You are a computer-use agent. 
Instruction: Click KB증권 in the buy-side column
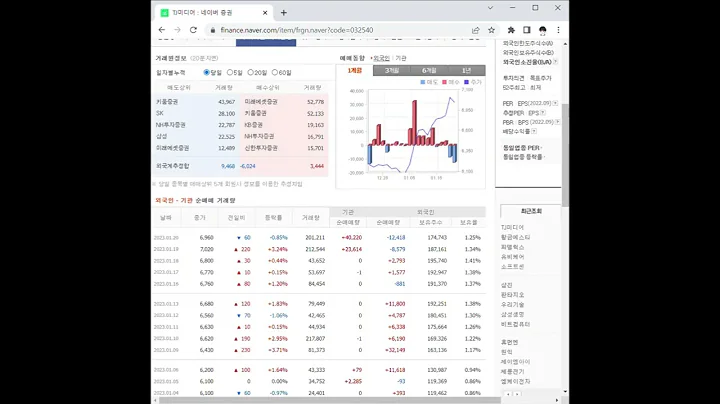[x=253, y=124]
